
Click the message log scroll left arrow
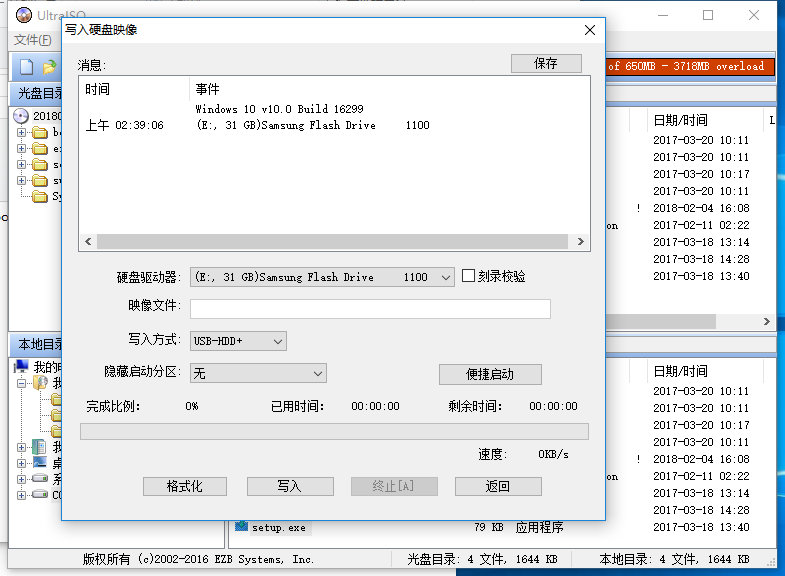89,242
